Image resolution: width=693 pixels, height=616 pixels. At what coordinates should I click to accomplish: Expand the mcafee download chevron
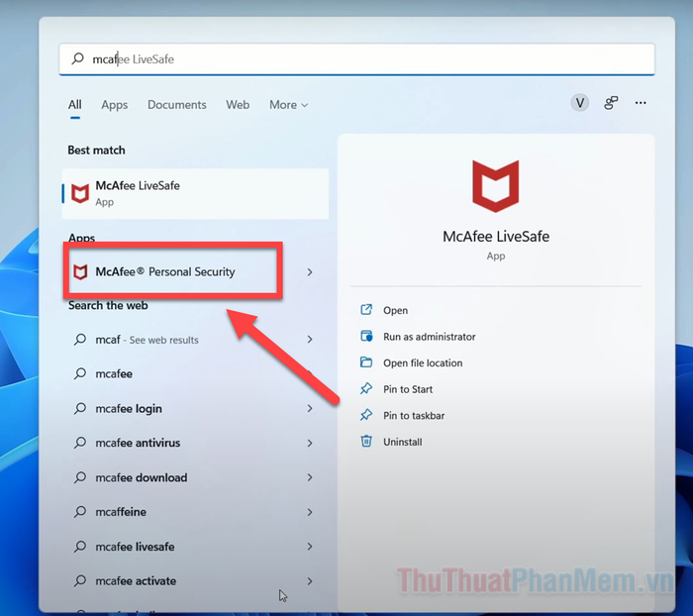[x=310, y=477]
